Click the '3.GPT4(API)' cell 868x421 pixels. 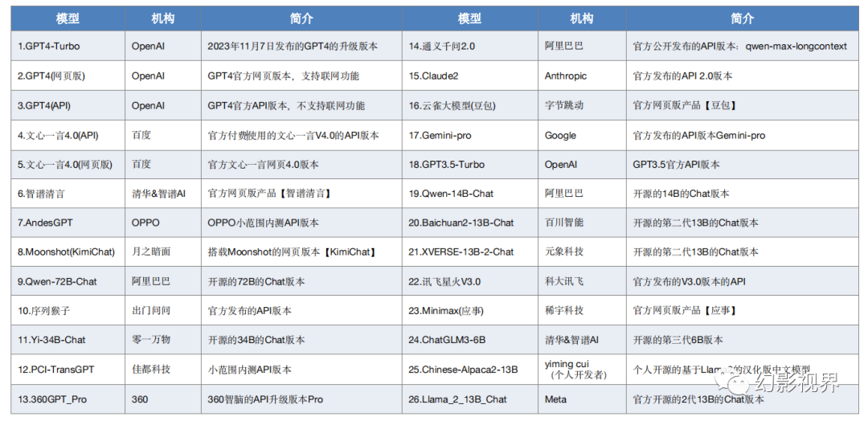[68, 106]
